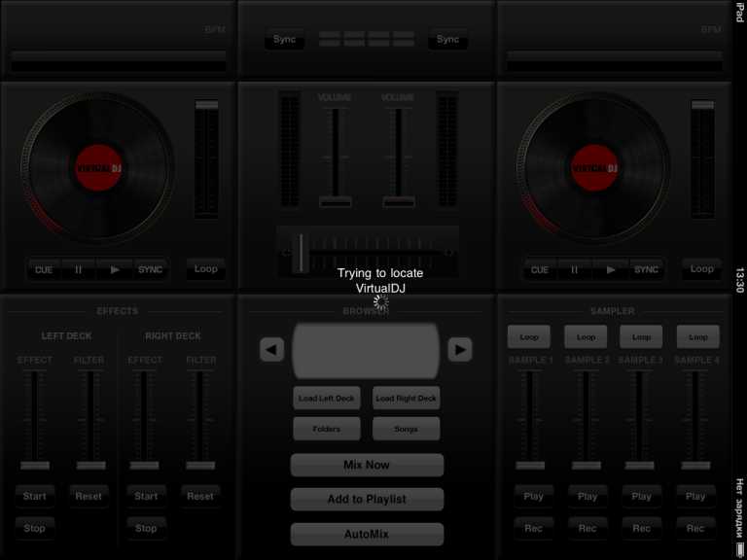
Task: Click Load Right Deck button
Action: (406, 398)
